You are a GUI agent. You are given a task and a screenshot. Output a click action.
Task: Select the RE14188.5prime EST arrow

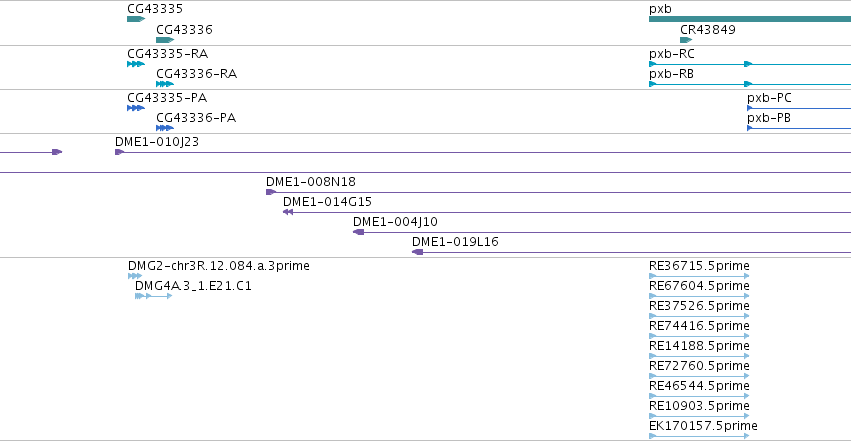[x=699, y=356]
